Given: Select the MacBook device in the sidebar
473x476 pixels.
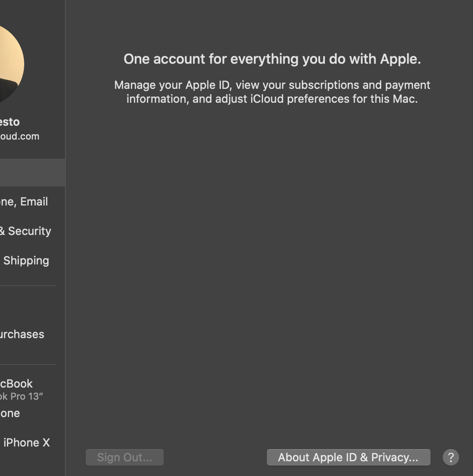Looking at the screenshot, I should (16, 384).
